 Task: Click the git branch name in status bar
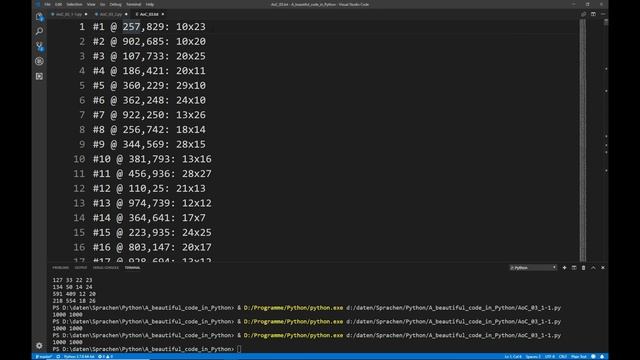(x=44, y=356)
